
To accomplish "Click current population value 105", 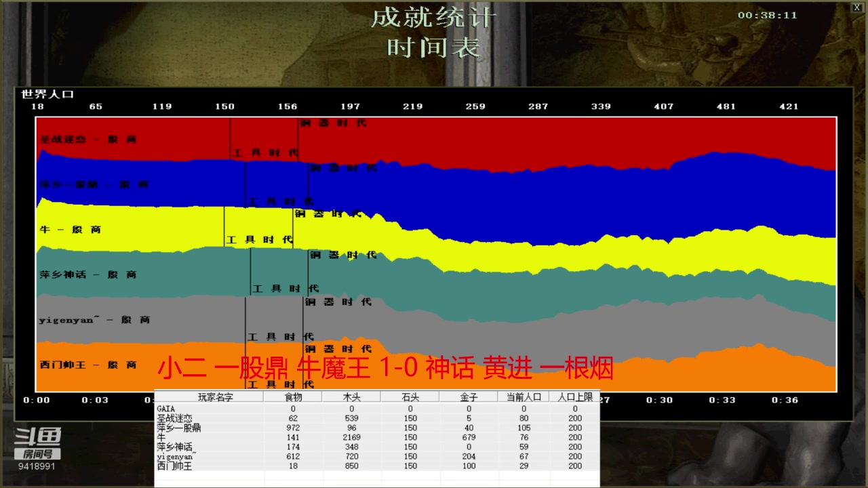I will [524, 428].
